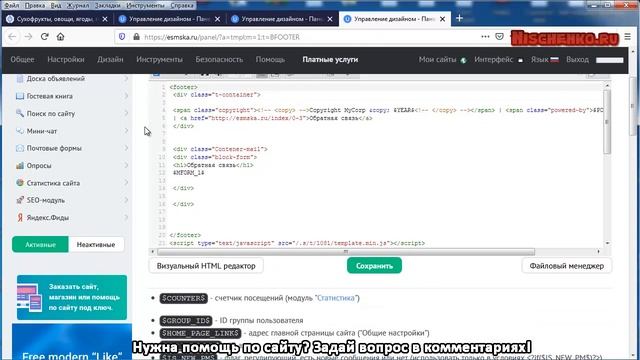This screenshot has width=640, height=360.
Task: Open the Настройки panel menu
Action: pos(66,60)
